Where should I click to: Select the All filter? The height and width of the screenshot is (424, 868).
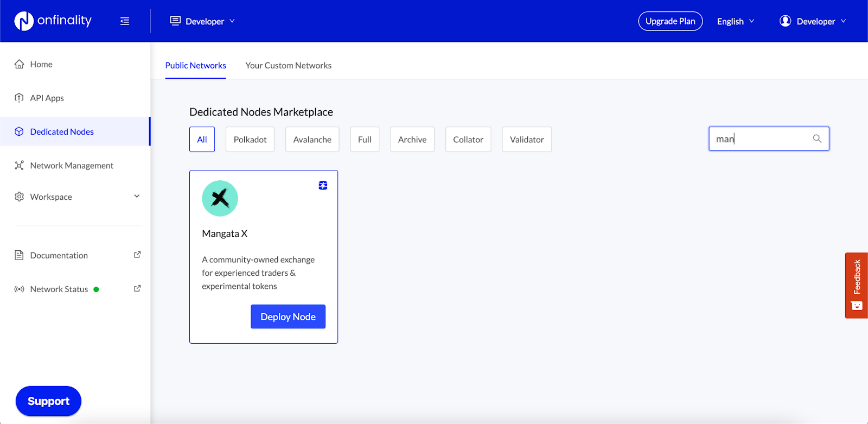click(x=202, y=140)
